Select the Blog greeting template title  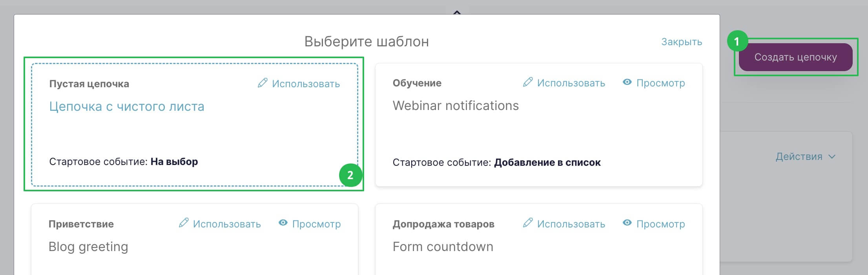click(88, 247)
